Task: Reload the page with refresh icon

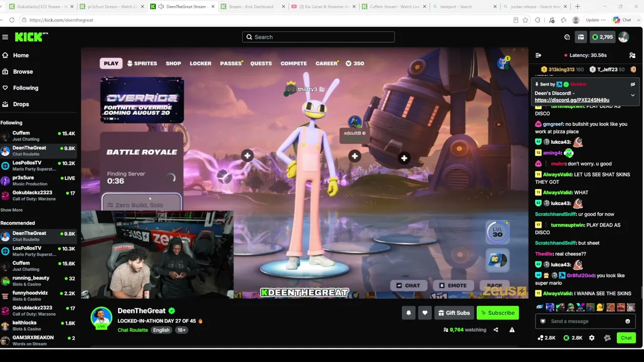Action: pyautogui.click(x=12, y=20)
